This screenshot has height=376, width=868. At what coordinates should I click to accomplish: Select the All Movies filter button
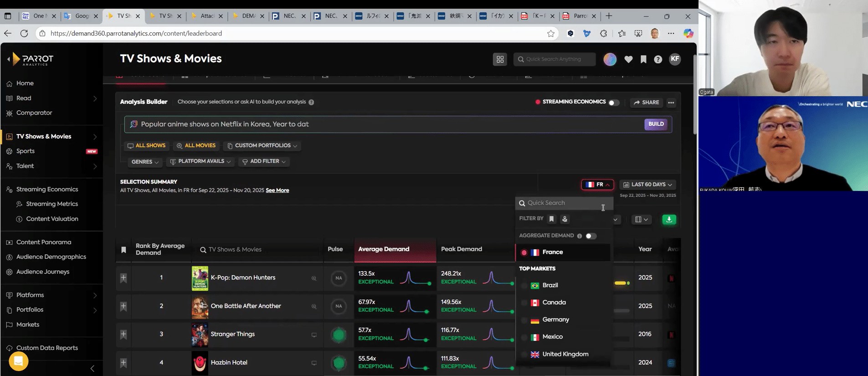coord(196,146)
